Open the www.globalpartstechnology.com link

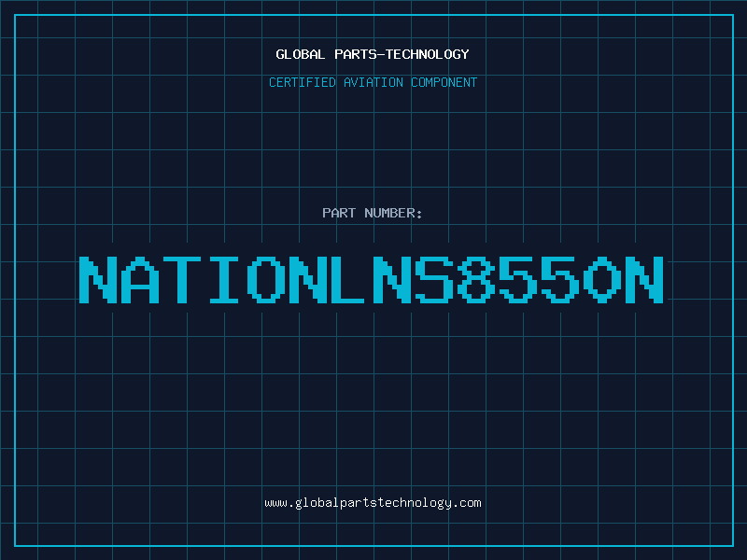pos(373,503)
